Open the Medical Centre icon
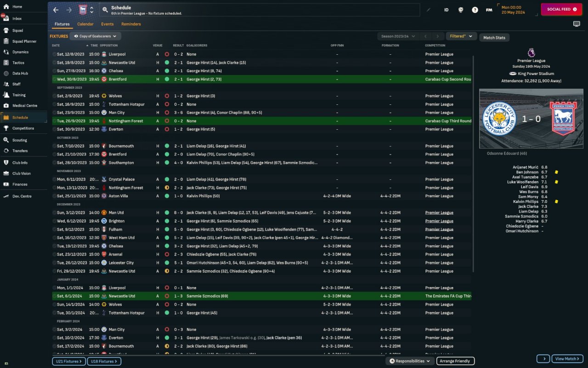This screenshot has width=588, height=368. click(x=6, y=105)
